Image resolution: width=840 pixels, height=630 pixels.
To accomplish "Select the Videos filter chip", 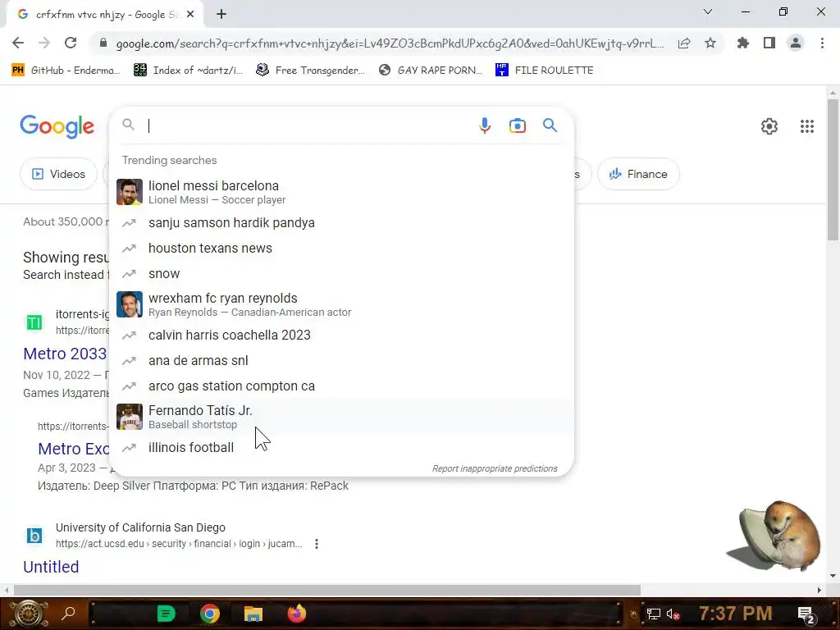I will pos(59,174).
